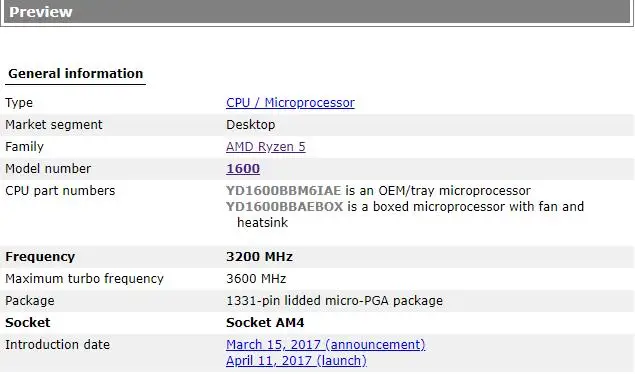Select the Frequency row label
This screenshot has width=635, height=374.
(x=40, y=257)
